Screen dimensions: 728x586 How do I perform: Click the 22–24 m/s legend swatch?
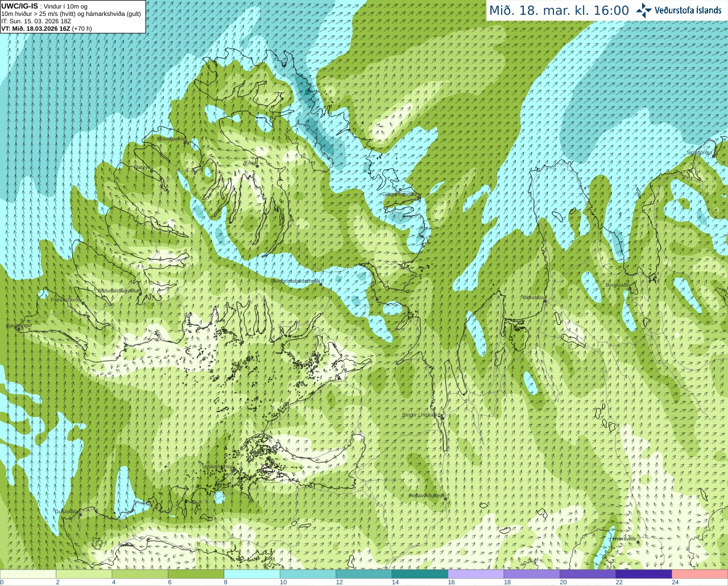coord(644,574)
